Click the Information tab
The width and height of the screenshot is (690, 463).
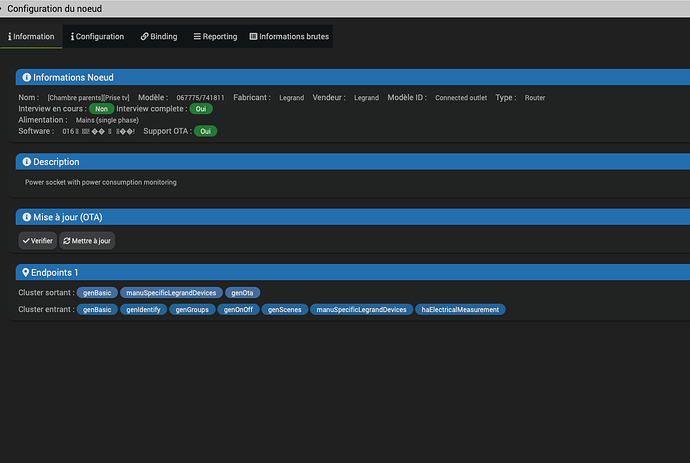tap(31, 37)
